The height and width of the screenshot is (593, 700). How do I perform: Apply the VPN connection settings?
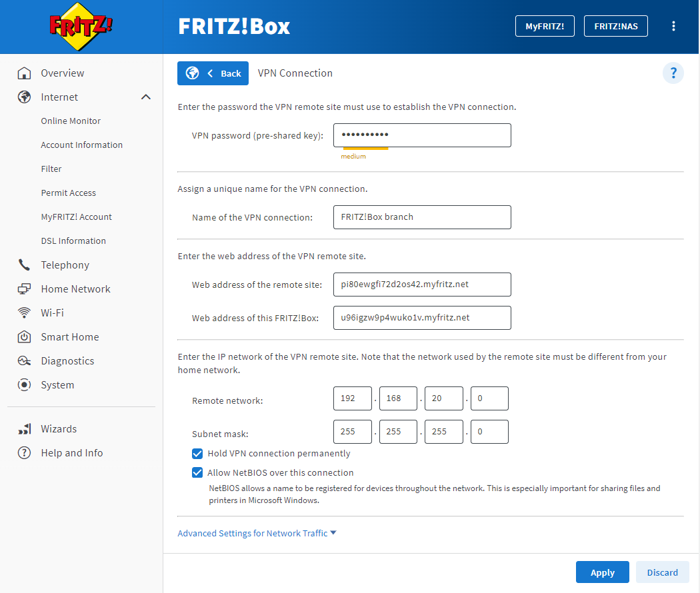[602, 572]
